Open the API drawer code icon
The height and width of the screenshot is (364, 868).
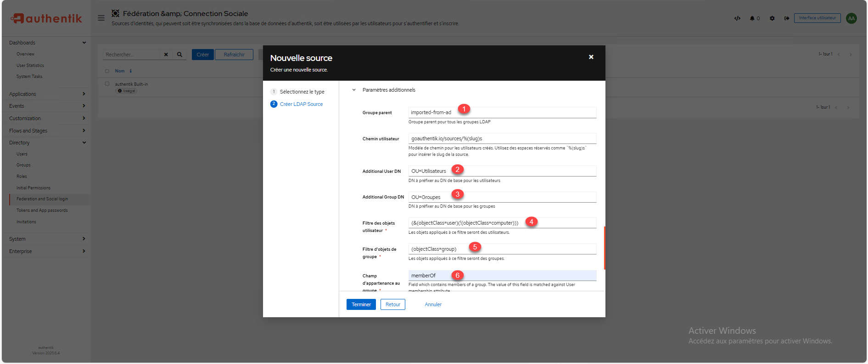click(x=737, y=18)
